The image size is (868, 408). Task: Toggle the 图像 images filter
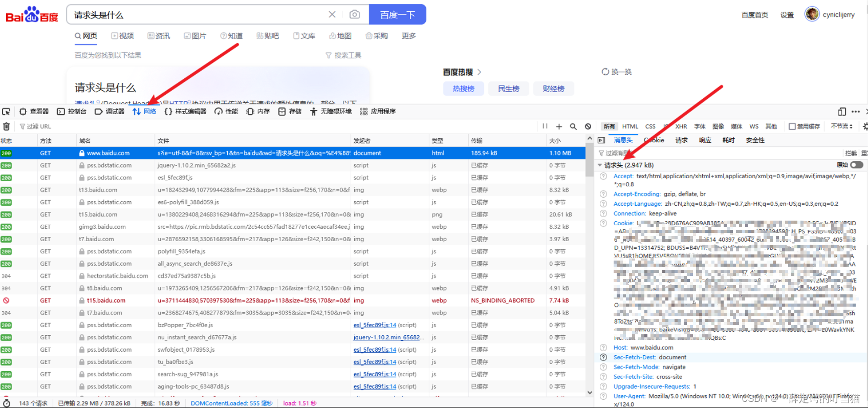pos(718,126)
